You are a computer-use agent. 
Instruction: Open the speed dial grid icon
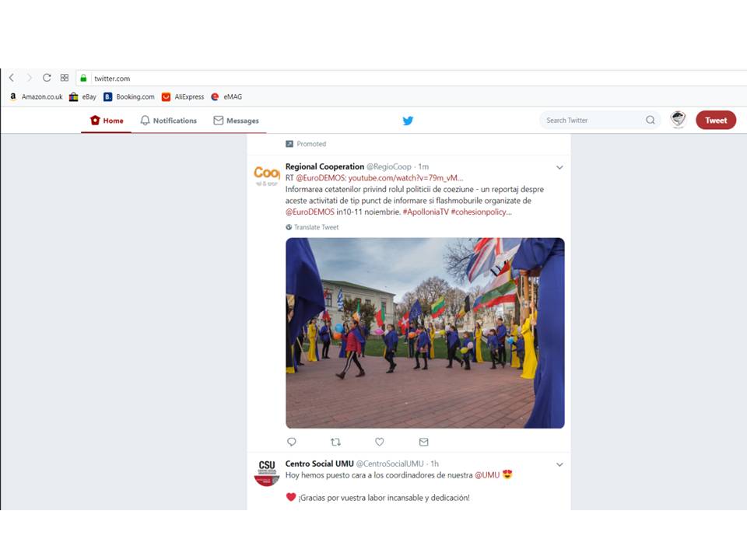[x=65, y=78]
